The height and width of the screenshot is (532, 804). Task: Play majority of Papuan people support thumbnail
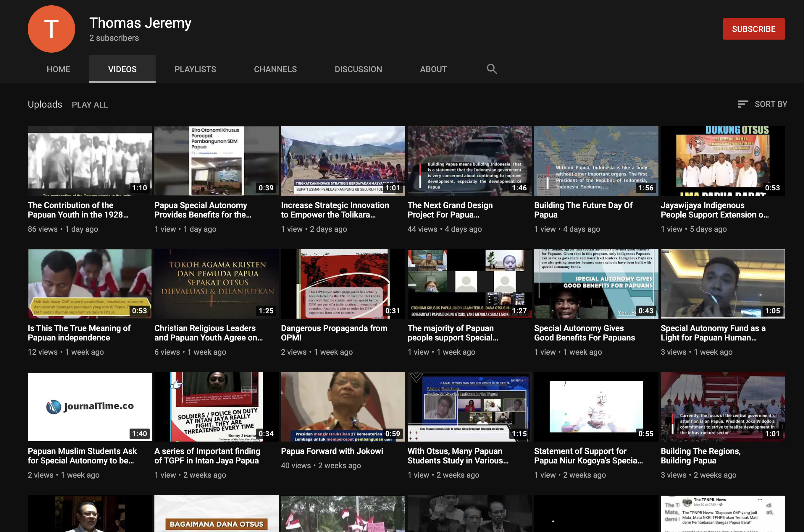(x=469, y=284)
